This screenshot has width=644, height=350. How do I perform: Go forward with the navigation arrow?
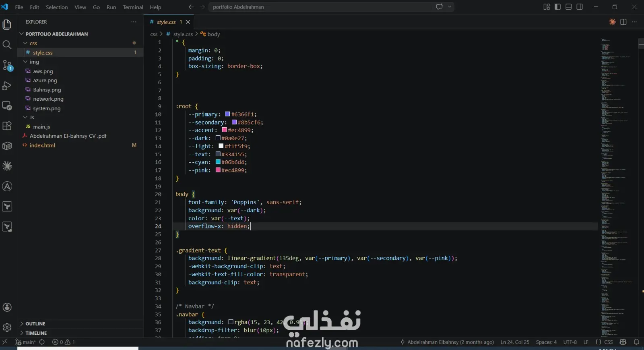[202, 7]
